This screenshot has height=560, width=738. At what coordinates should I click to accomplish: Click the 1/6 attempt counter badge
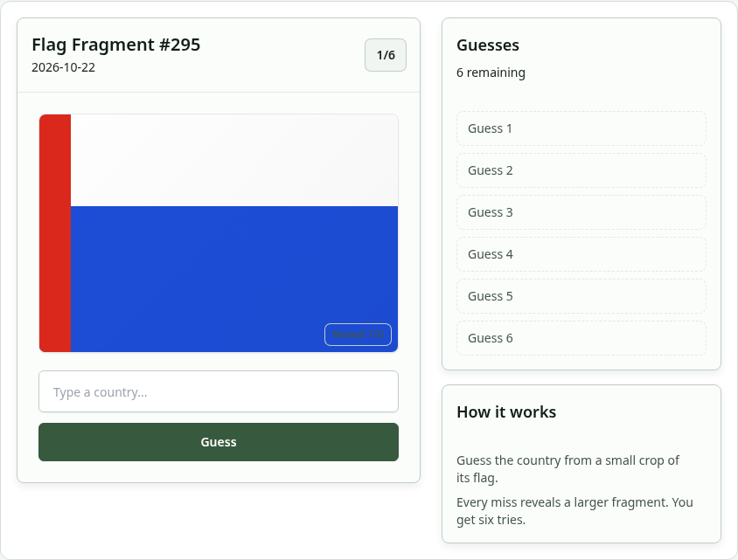coord(386,55)
